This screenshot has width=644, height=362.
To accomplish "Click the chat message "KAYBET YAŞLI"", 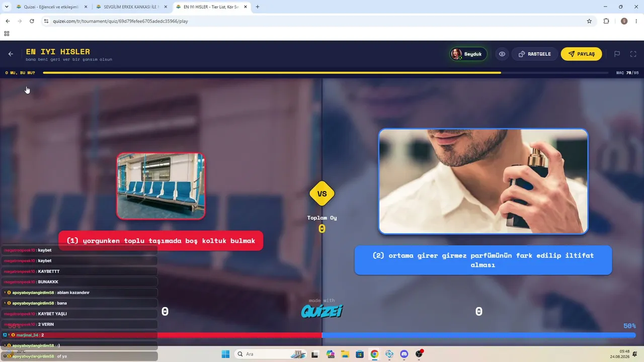I will 79,314.
